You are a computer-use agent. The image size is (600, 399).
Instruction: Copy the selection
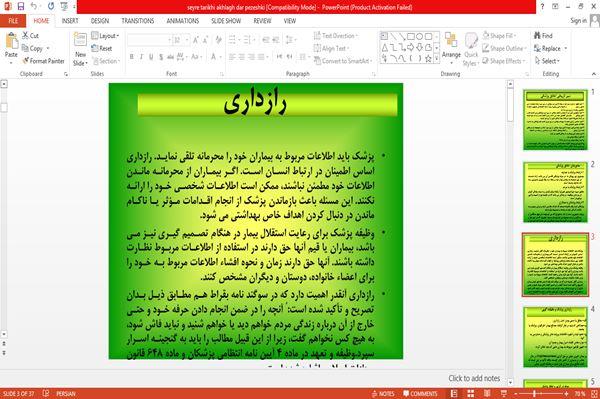pyautogui.click(x=32, y=48)
